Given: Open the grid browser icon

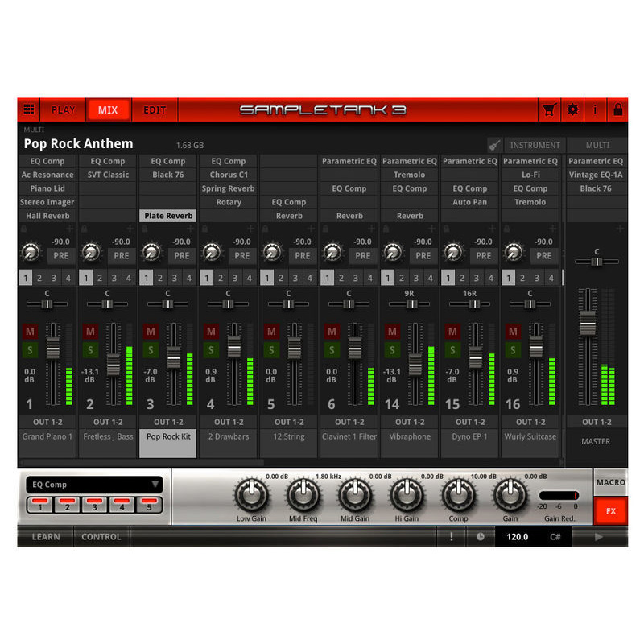Looking at the screenshot, I should (29, 109).
